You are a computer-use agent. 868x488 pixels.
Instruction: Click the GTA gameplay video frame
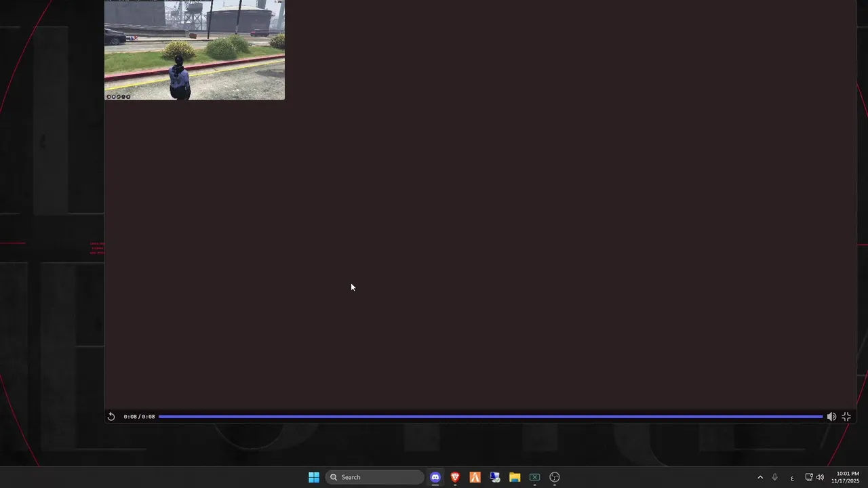click(195, 50)
